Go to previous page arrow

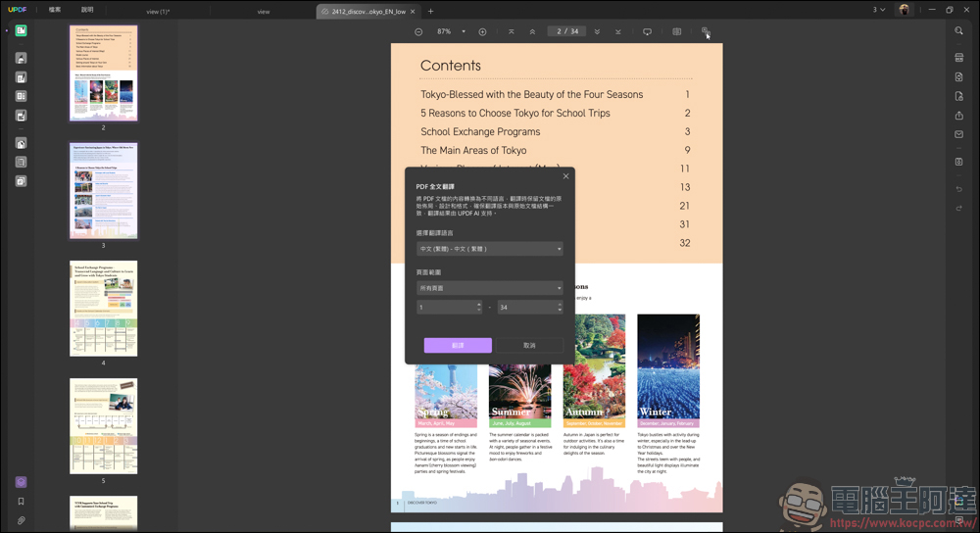pyautogui.click(x=532, y=32)
